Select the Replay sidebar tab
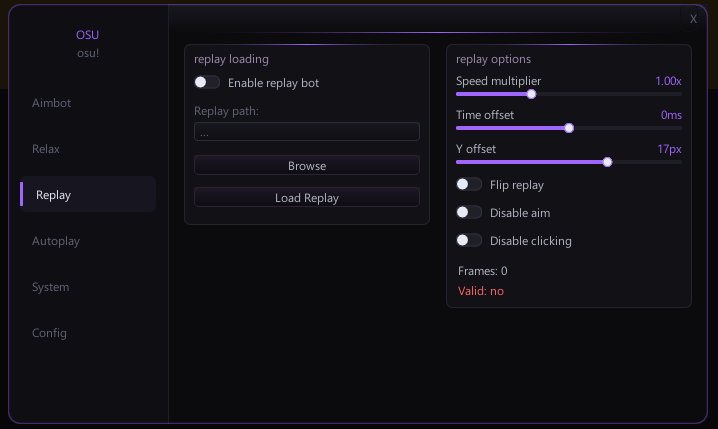The width and height of the screenshot is (718, 429). click(x=87, y=195)
